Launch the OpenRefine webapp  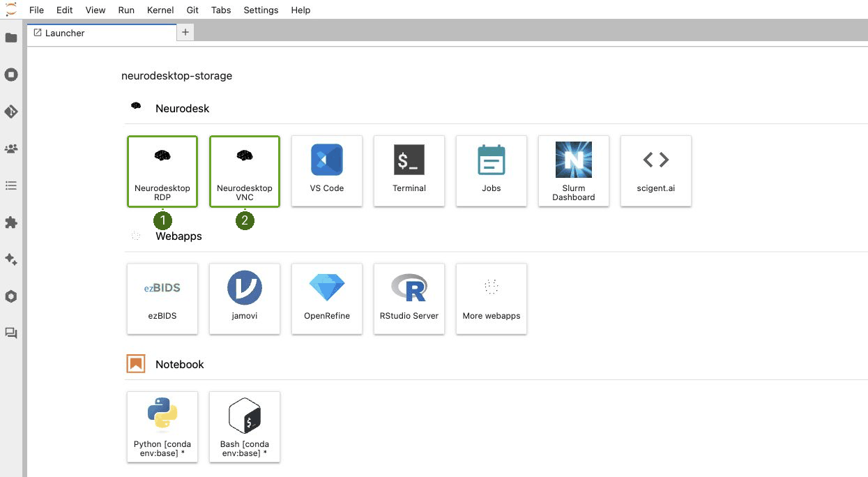327,298
